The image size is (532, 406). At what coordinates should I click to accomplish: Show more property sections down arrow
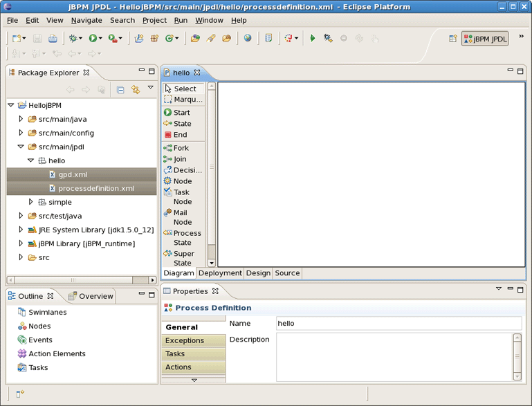tap(194, 380)
